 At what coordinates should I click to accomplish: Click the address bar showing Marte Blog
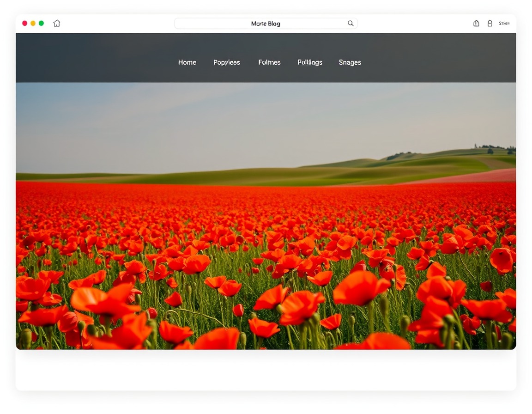(x=266, y=24)
